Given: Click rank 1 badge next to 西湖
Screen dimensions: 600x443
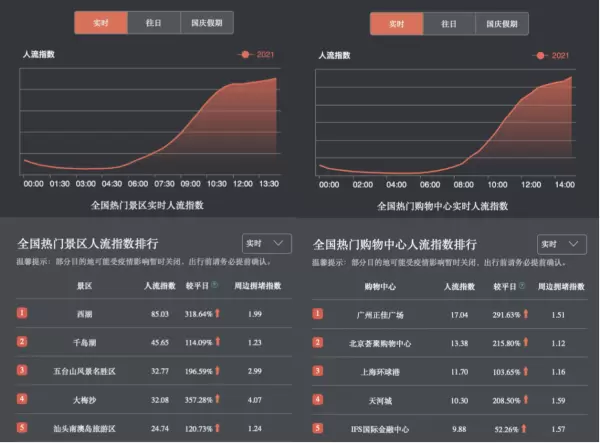Looking at the screenshot, I should point(22,313).
